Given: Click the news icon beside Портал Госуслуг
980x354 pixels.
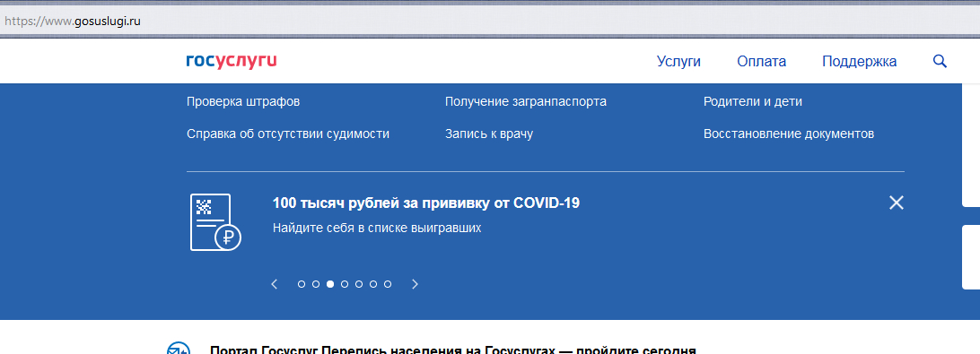Looking at the screenshot, I should pos(178,349).
